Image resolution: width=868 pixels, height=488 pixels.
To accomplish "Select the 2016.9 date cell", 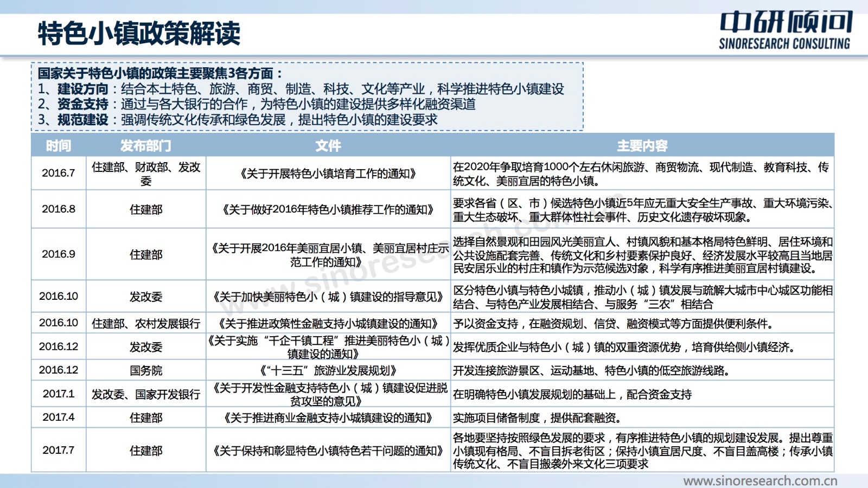I will [59, 254].
